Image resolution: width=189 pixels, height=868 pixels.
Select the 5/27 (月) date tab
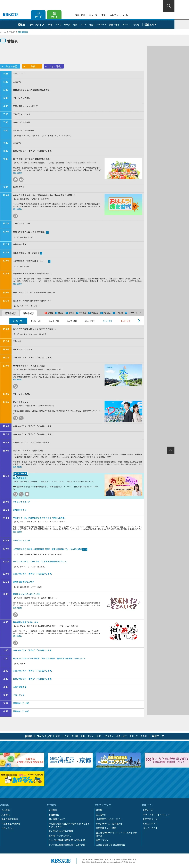18,321
